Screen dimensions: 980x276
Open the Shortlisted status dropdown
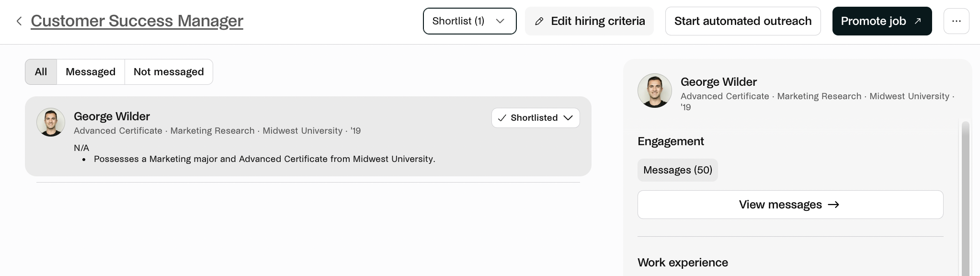click(x=536, y=118)
